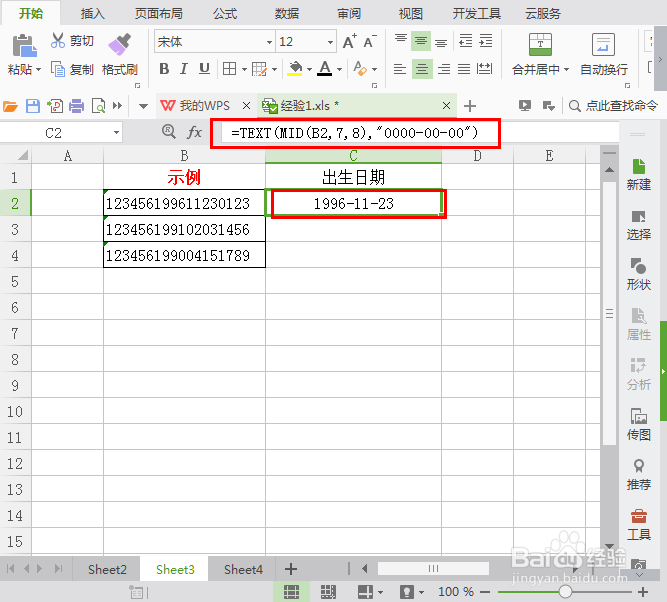The width and height of the screenshot is (667, 602).
Task: Open the Tools toolbox sidebar icon
Action: tap(638, 516)
